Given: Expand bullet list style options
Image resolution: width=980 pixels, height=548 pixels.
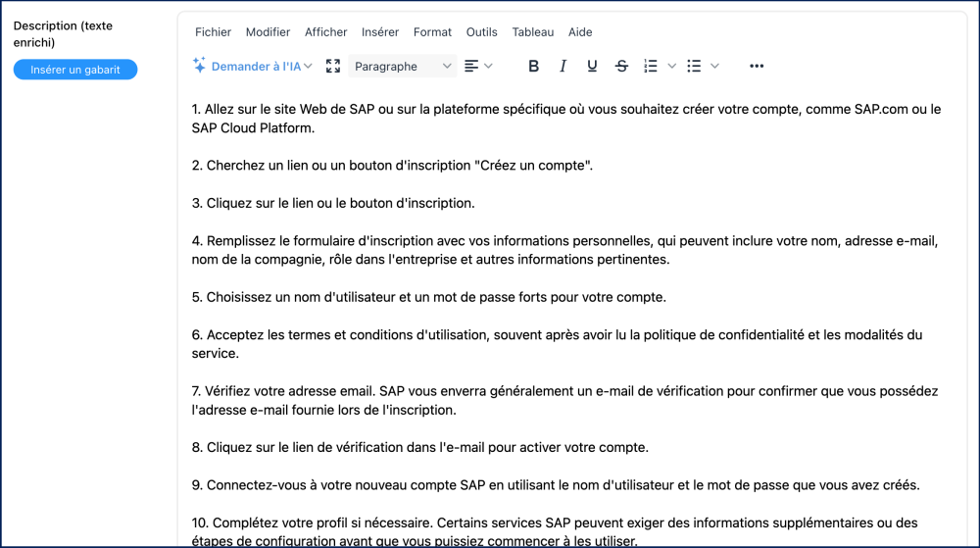Looking at the screenshot, I should click(x=715, y=67).
